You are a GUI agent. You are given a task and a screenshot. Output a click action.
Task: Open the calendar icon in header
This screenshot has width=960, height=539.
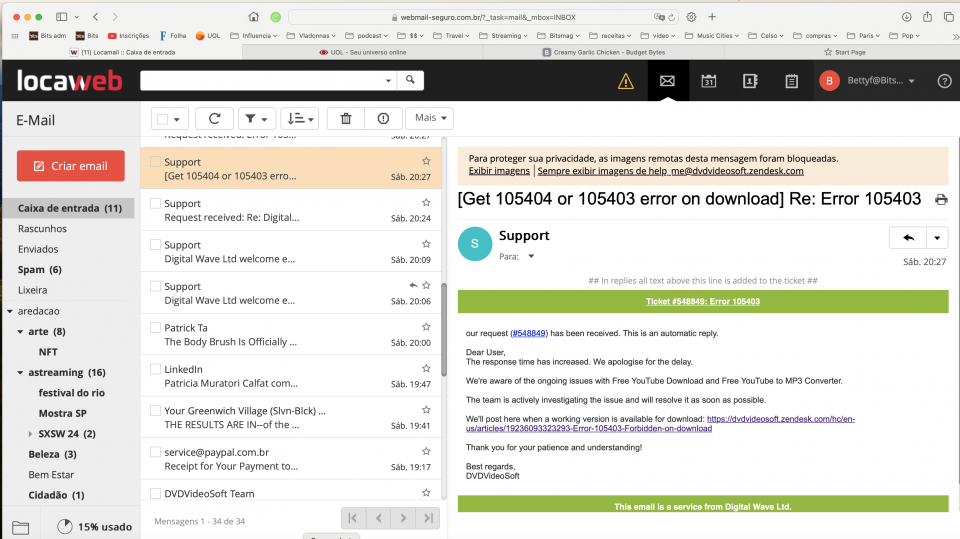tap(708, 81)
